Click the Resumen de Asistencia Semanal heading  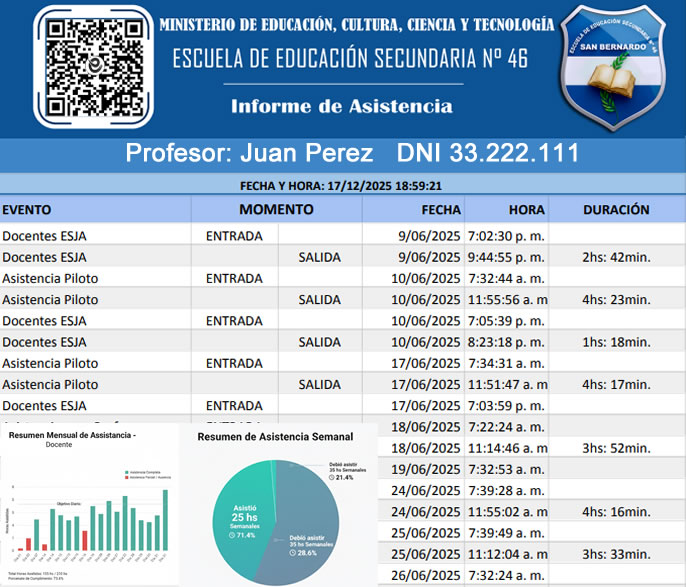pos(275,437)
